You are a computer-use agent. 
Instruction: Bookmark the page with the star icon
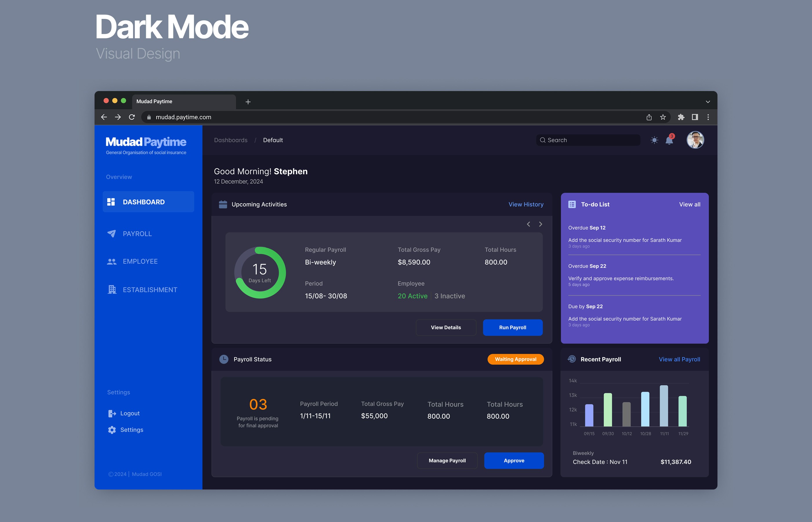(x=663, y=117)
